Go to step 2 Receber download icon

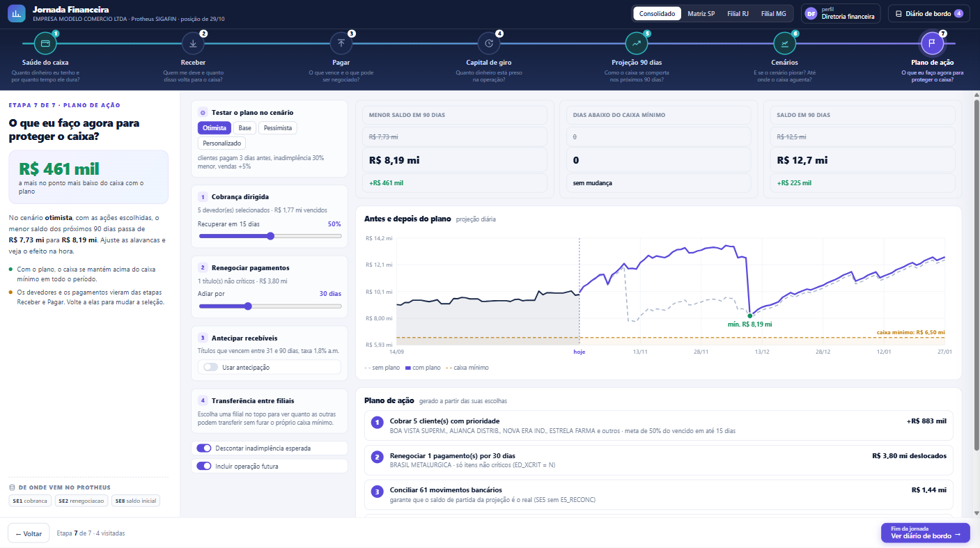[x=193, y=43]
